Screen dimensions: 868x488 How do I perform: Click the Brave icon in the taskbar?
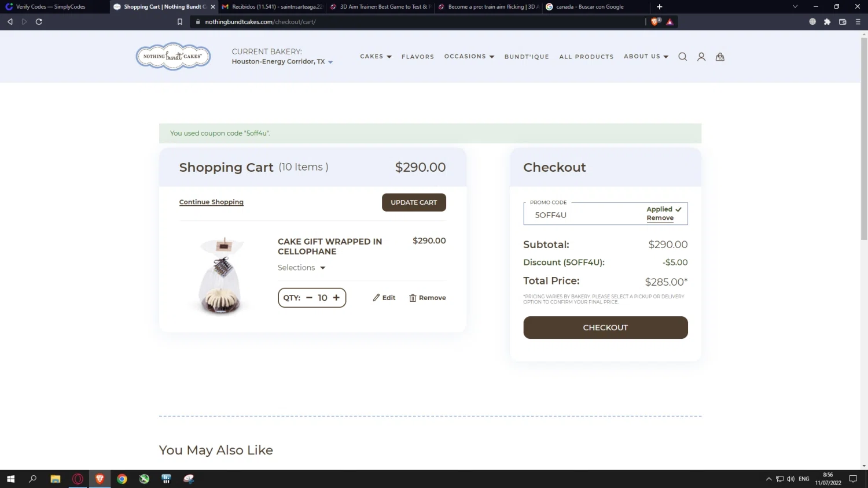100,479
